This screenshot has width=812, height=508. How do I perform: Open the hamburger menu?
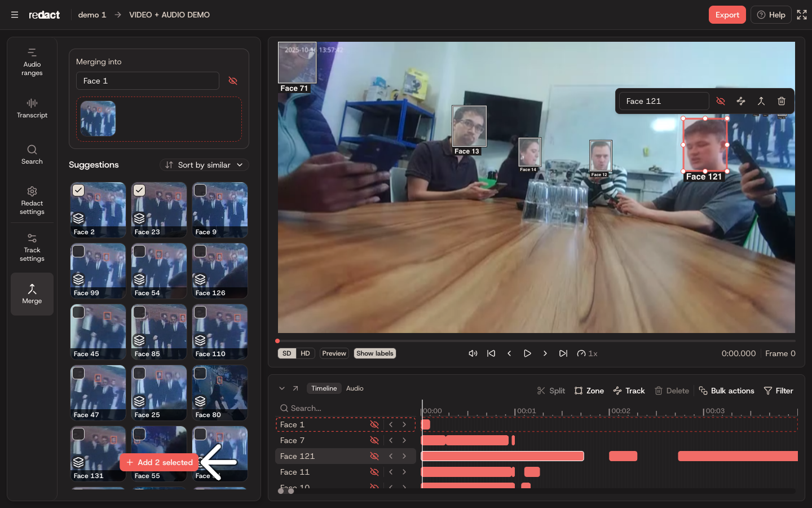[x=15, y=15]
